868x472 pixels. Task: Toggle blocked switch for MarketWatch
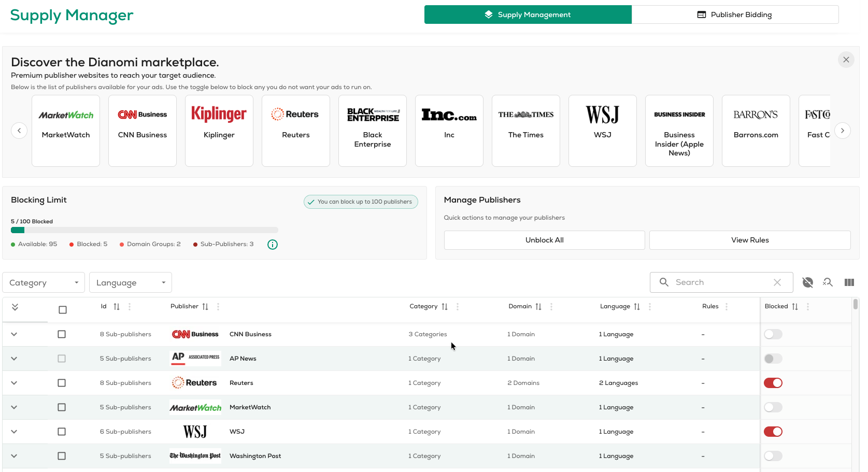pyautogui.click(x=773, y=407)
